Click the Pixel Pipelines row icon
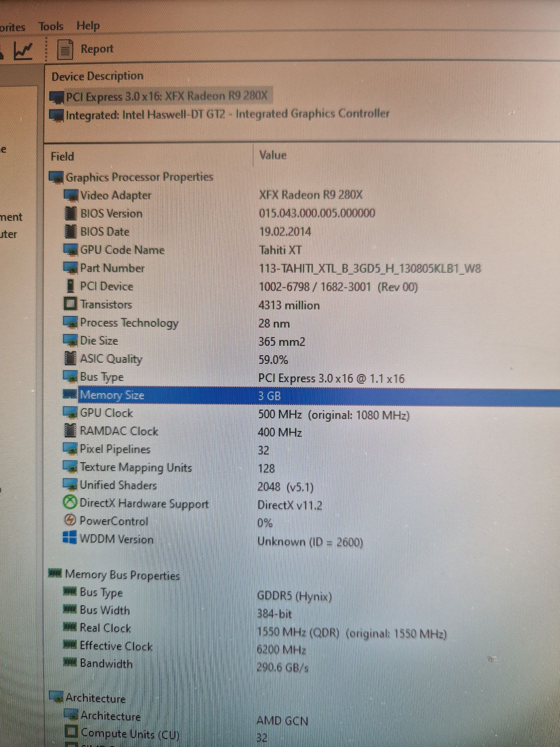The width and height of the screenshot is (560, 747). [70, 449]
